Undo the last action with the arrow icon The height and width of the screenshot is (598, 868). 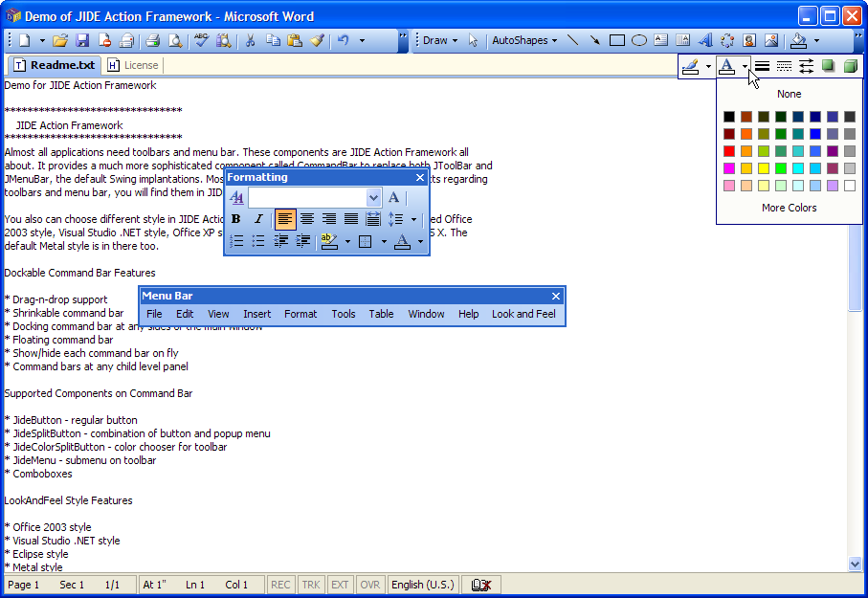(344, 40)
